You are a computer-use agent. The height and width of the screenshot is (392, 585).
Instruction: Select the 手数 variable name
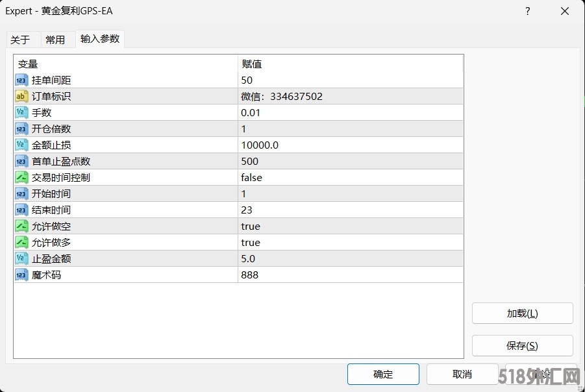[42, 113]
